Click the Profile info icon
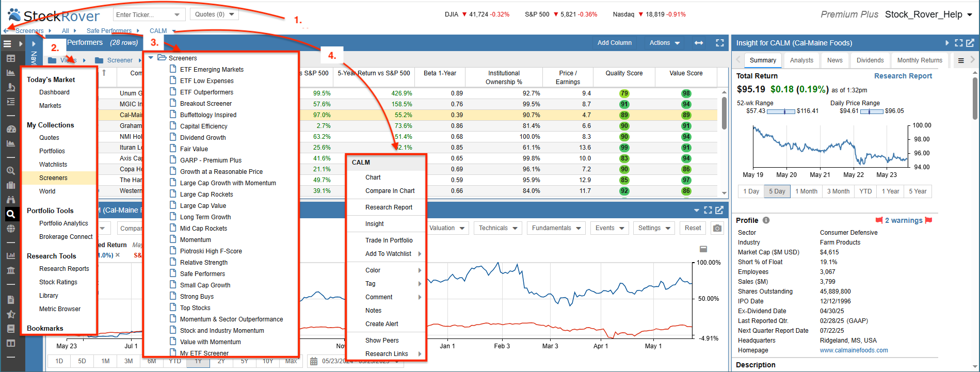This screenshot has width=980, height=372. pyautogui.click(x=766, y=220)
